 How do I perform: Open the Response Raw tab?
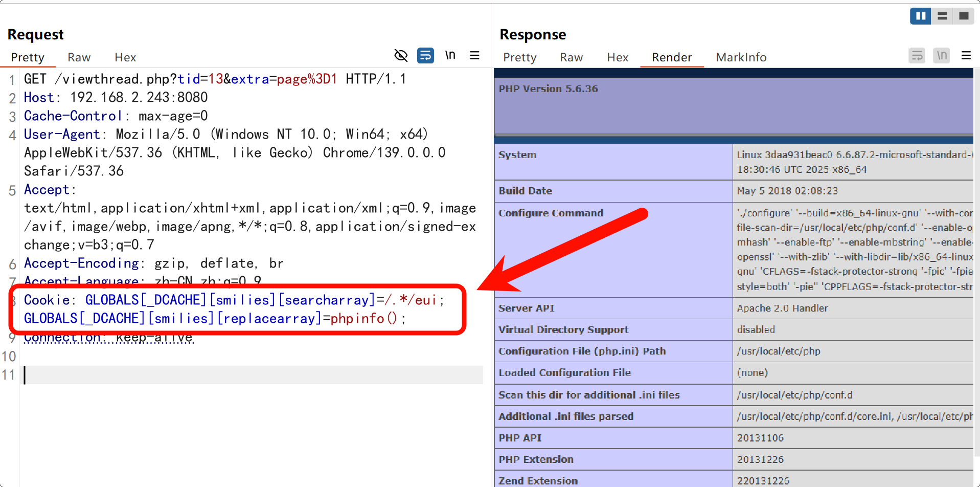click(571, 57)
